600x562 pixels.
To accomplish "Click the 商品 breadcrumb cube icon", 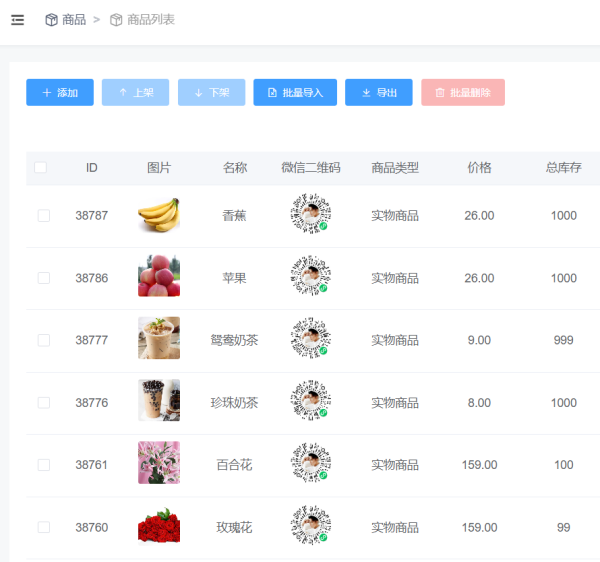I will tap(51, 20).
